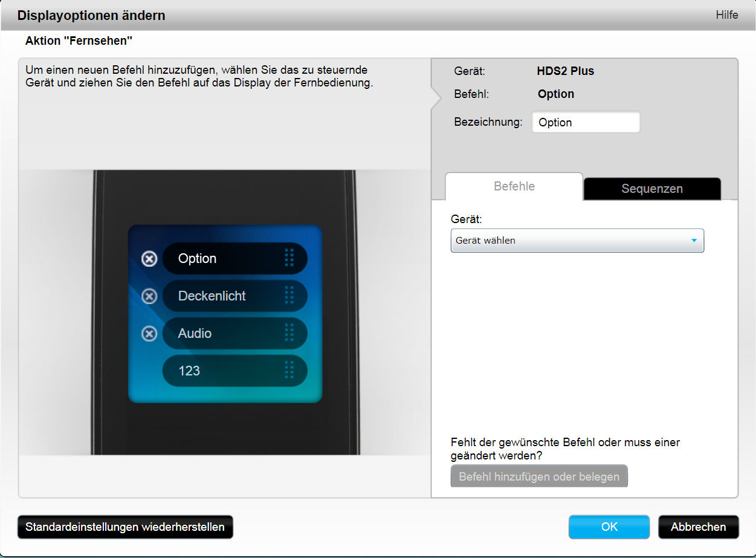Confirm changes with the OK button

pos(609,527)
